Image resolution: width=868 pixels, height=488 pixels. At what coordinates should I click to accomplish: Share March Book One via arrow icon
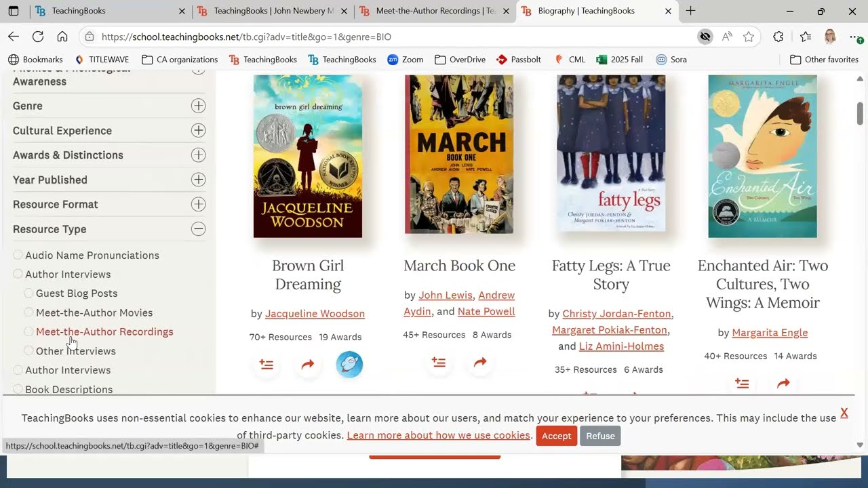[480, 363]
